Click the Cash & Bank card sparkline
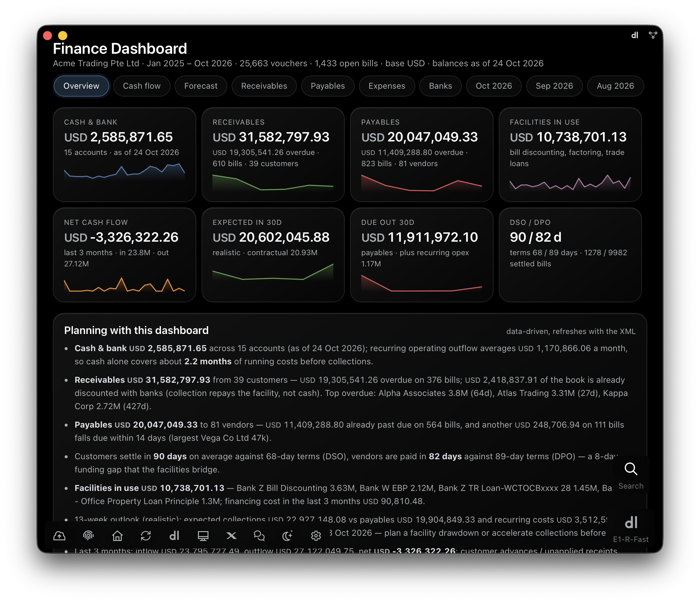Viewport: 700px width, 602px height. (124, 172)
